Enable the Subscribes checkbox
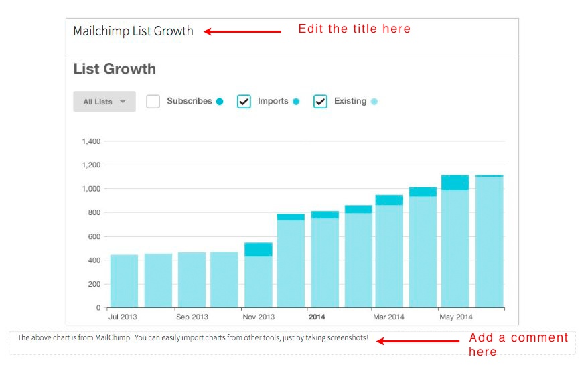This screenshot has width=588, height=375. [x=153, y=102]
